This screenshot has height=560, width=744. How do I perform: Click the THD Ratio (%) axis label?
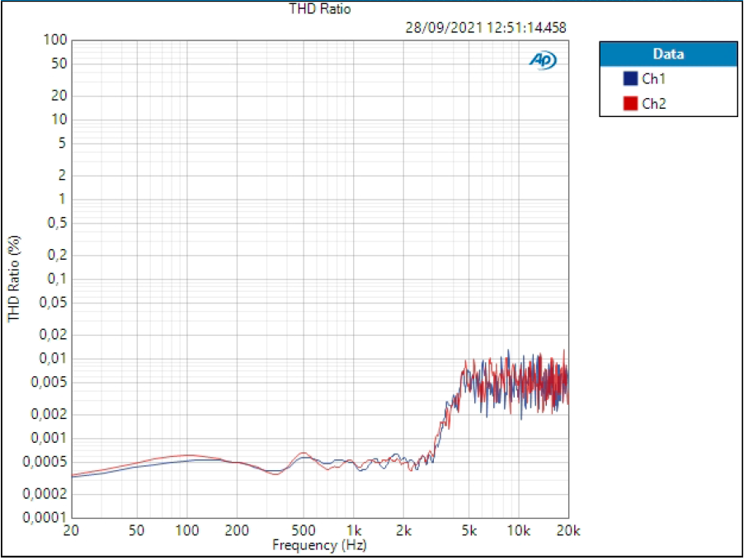[x=14, y=279]
